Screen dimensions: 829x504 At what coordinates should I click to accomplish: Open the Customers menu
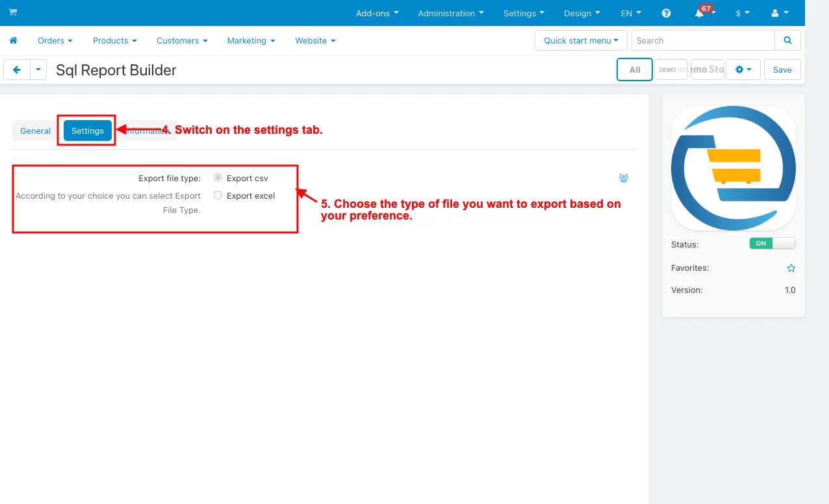coord(182,40)
